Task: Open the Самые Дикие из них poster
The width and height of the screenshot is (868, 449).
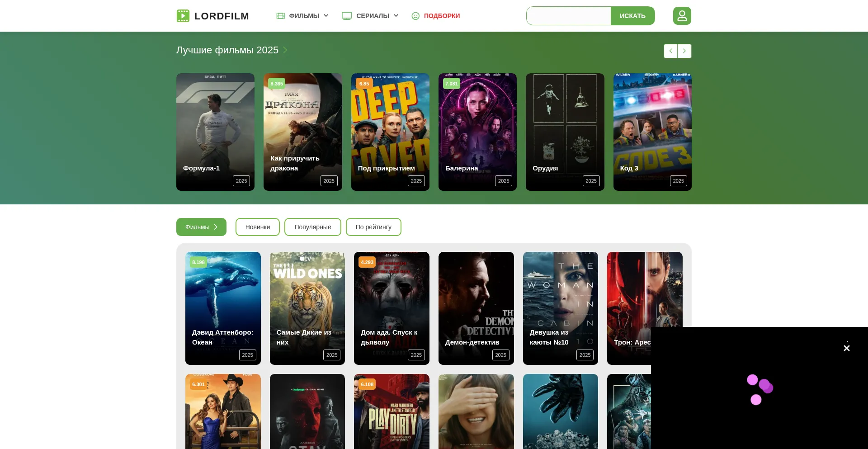Action: point(307,308)
